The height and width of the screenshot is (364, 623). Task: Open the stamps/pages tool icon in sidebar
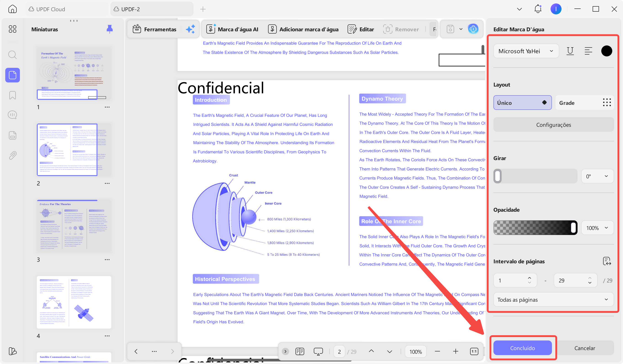coord(12,135)
